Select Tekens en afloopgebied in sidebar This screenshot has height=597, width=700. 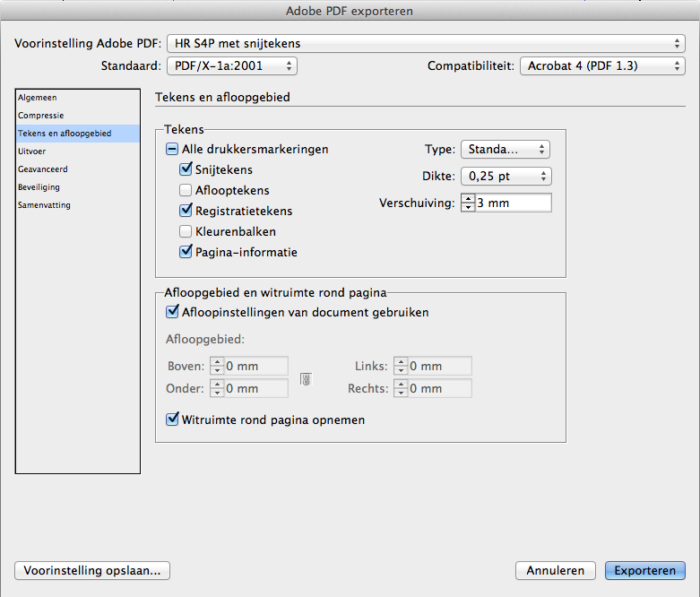click(x=78, y=133)
